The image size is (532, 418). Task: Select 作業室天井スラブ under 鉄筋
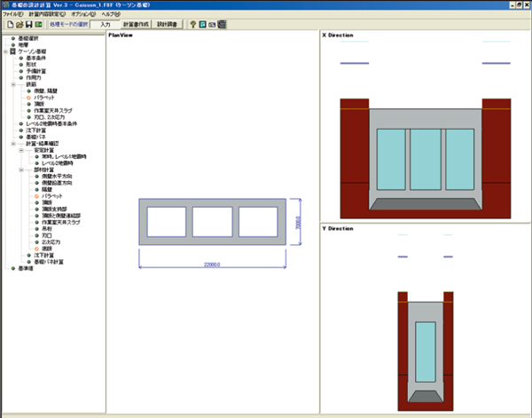tap(53, 111)
